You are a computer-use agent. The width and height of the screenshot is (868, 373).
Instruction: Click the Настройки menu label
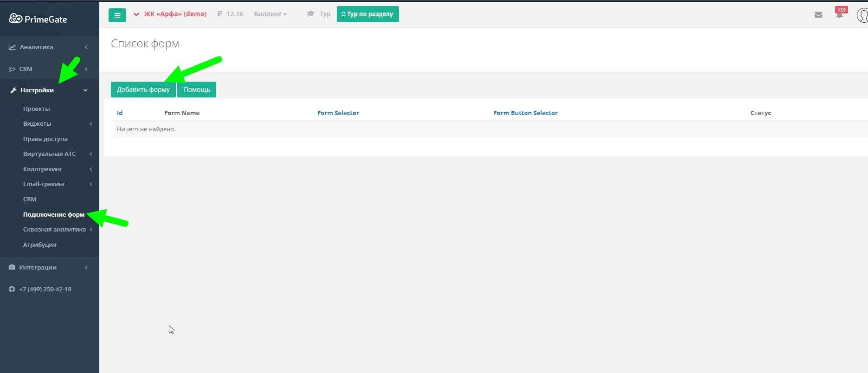click(37, 90)
